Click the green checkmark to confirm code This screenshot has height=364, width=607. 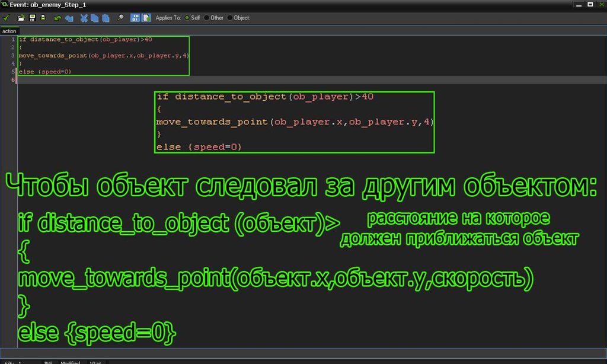[7, 18]
